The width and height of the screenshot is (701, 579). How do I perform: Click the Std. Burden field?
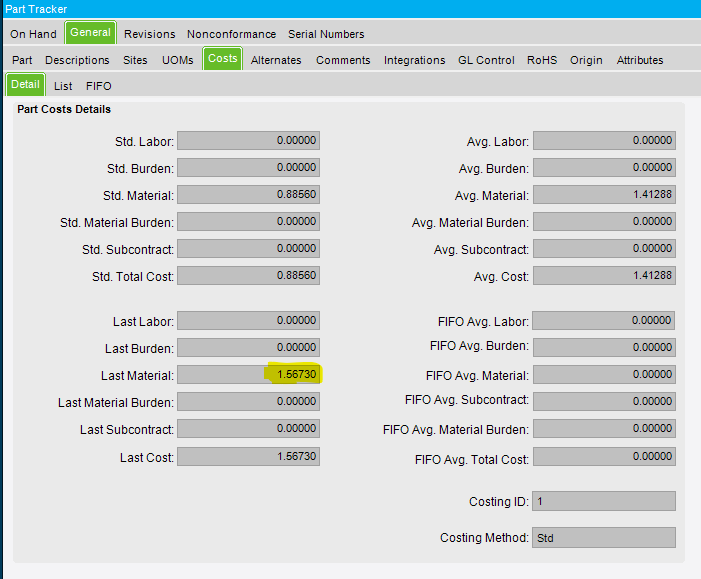pyautogui.click(x=249, y=168)
